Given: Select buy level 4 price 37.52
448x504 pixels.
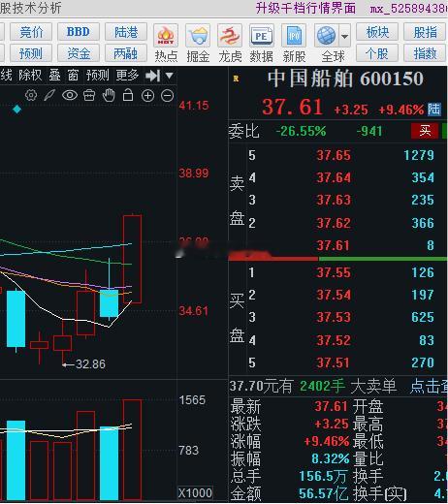Looking at the screenshot, I should coord(334,340).
